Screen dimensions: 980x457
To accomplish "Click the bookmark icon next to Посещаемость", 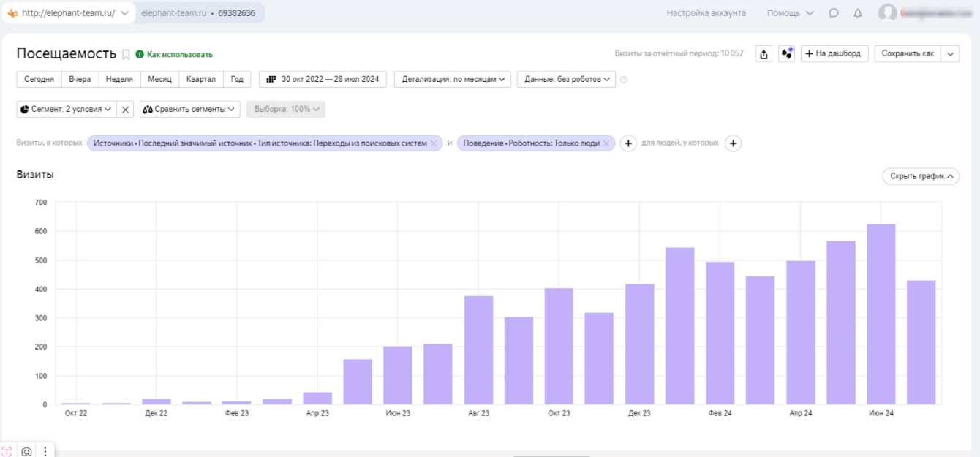I will 126,54.
